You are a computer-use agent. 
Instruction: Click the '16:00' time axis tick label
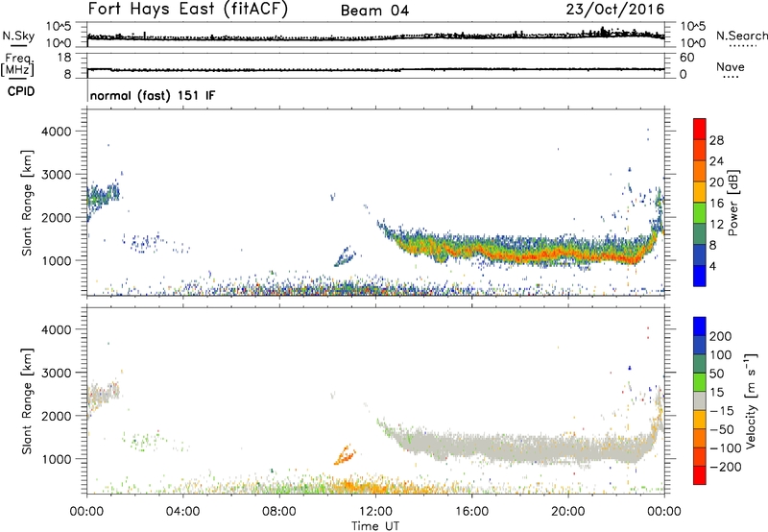tap(471, 512)
